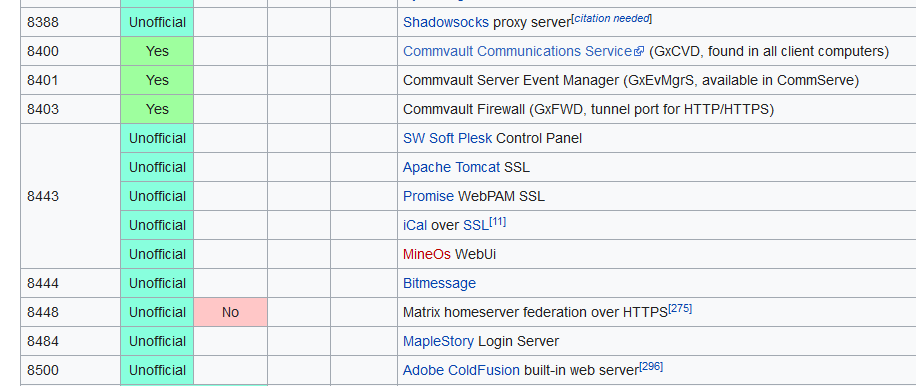Select port number 8443 cell
The width and height of the screenshot is (916, 386).
[x=70, y=196]
